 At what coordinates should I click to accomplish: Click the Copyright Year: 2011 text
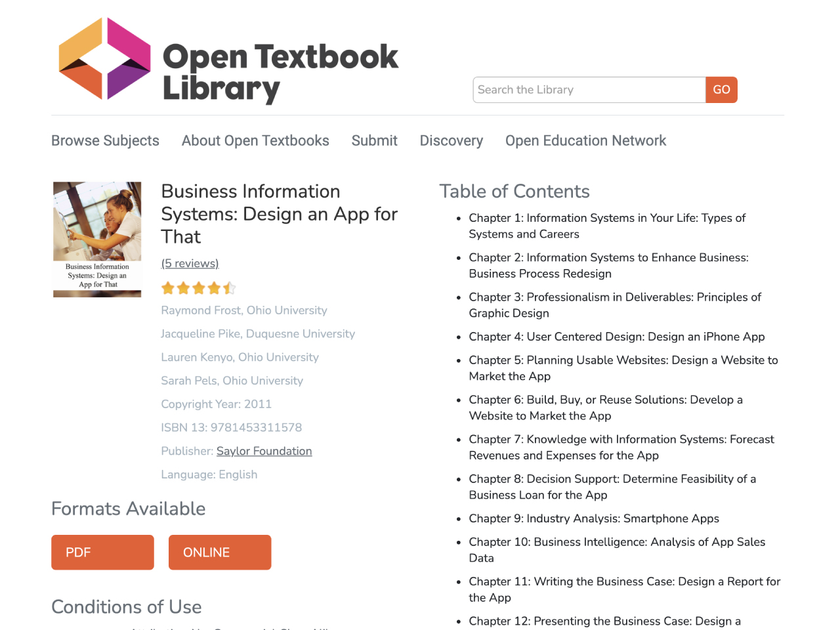coord(216,404)
